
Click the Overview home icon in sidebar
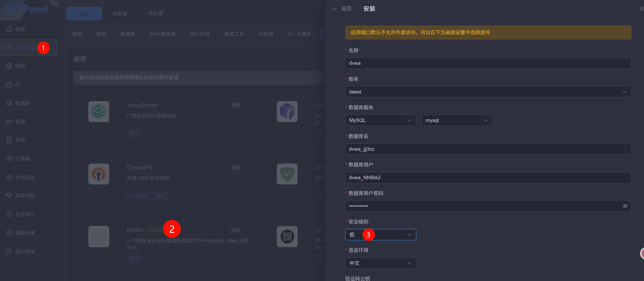9,29
